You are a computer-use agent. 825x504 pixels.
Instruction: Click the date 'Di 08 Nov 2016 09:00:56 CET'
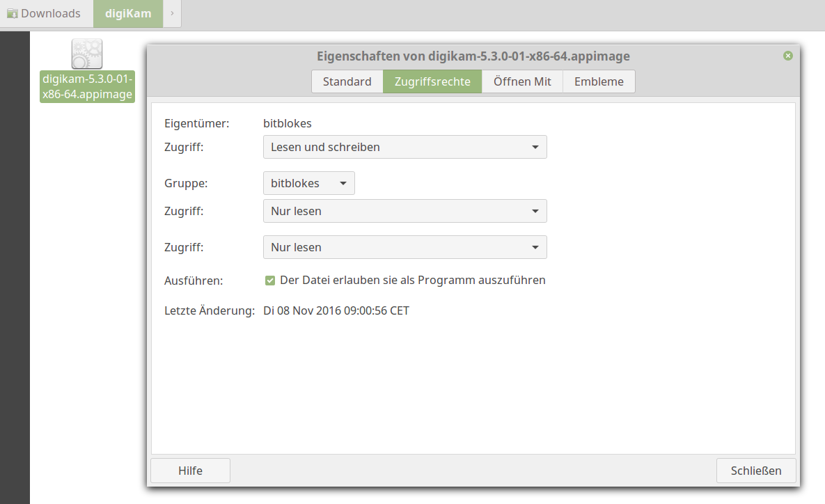336,310
